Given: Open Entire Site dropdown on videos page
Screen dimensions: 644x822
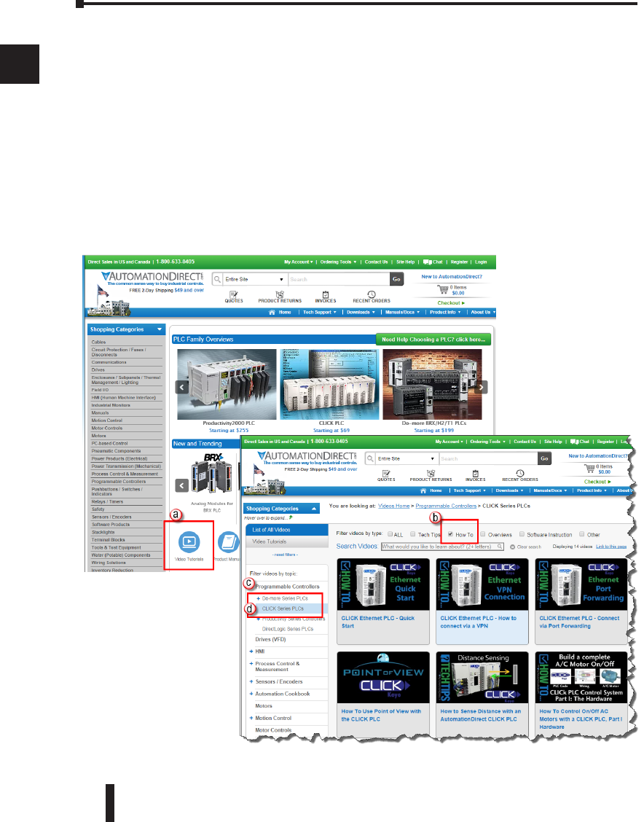Looking at the screenshot, I should point(407,458).
